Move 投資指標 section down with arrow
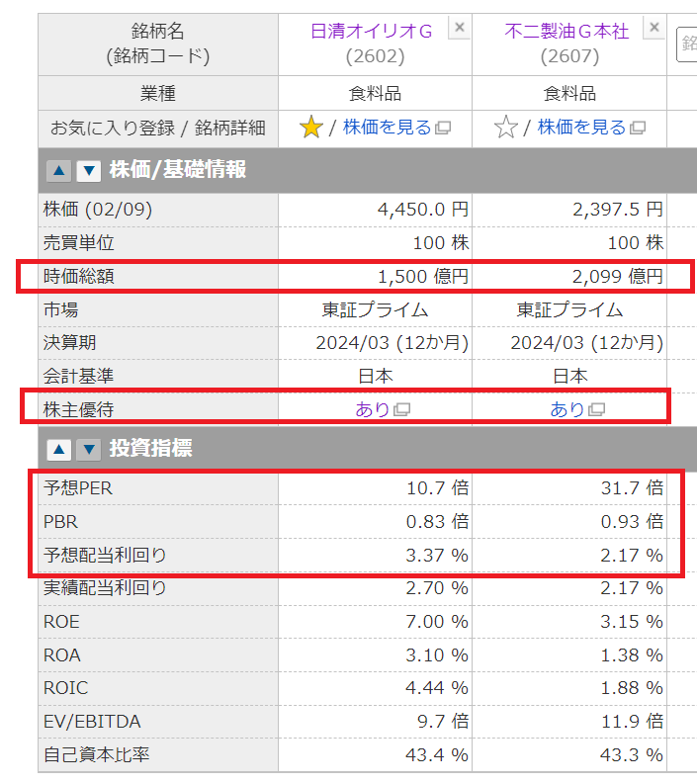 (x=89, y=450)
